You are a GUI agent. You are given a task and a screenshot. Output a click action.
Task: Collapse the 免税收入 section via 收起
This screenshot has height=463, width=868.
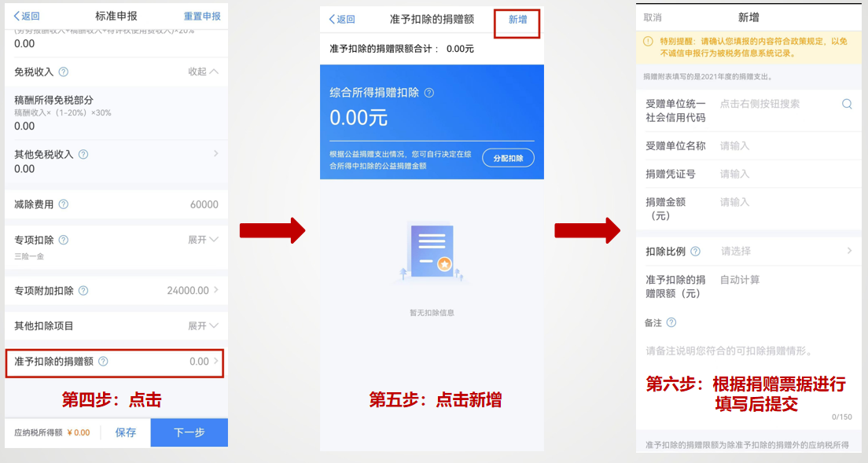(x=203, y=72)
